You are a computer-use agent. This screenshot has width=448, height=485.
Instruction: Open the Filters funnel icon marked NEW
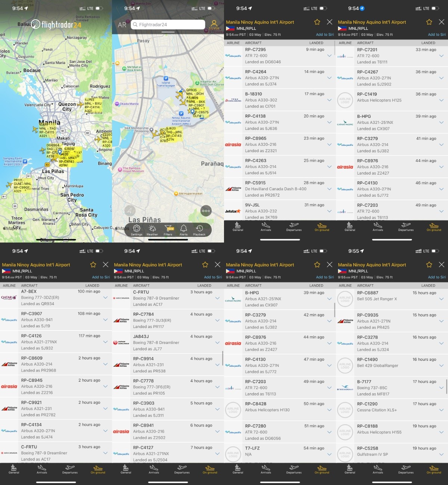tap(168, 230)
